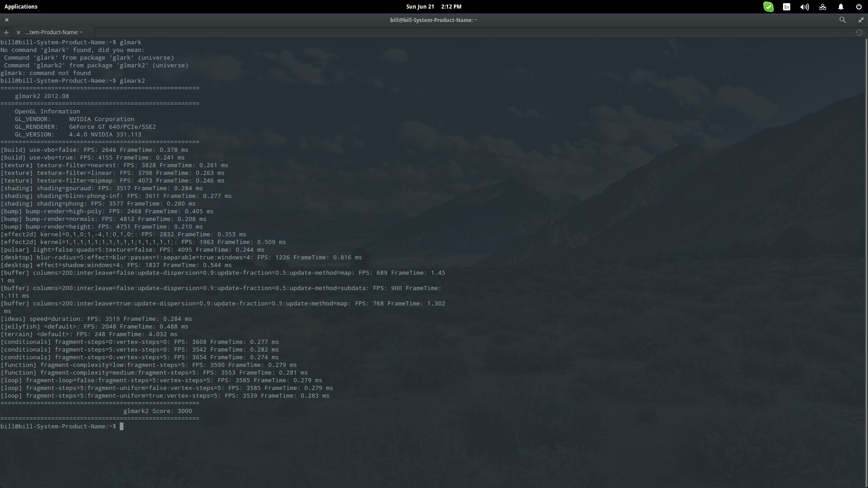Click the terminal scrollbar
The height and width of the screenshot is (488, 868).
point(866,262)
